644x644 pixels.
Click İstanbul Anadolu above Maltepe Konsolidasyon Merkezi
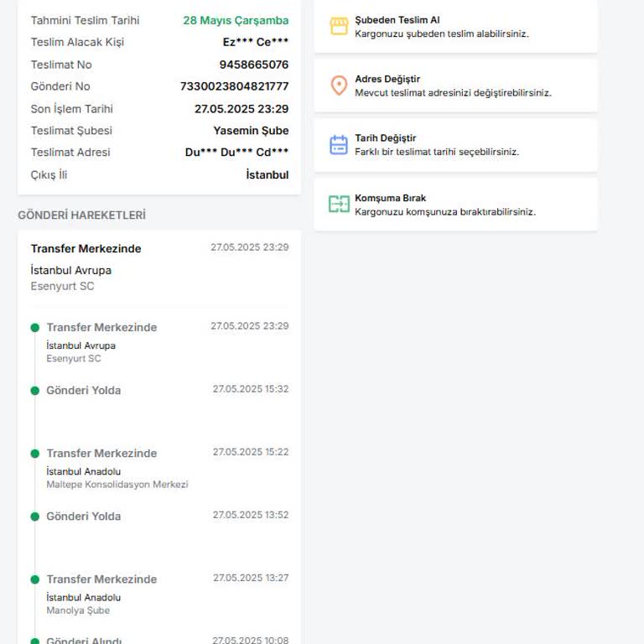83,471
